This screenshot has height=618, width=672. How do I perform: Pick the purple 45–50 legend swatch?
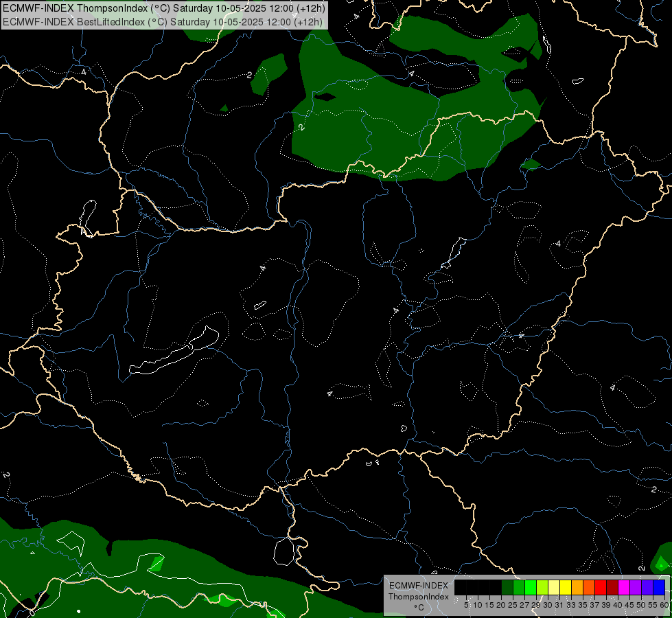[636, 587]
